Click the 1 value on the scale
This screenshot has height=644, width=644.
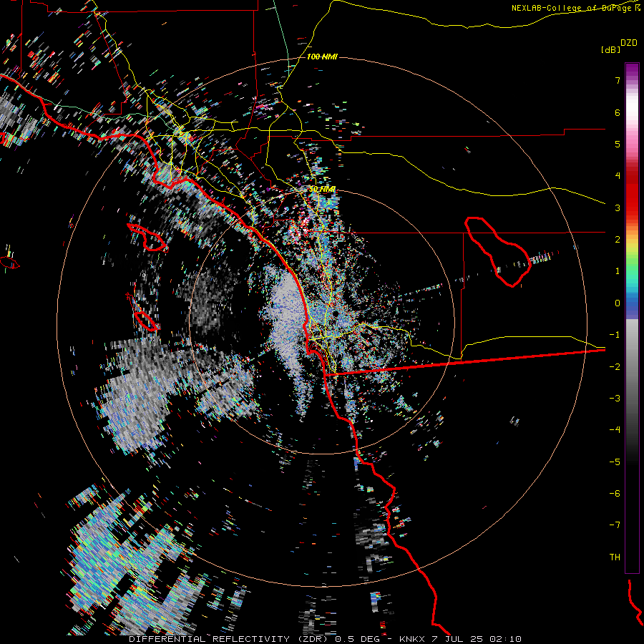click(x=618, y=271)
